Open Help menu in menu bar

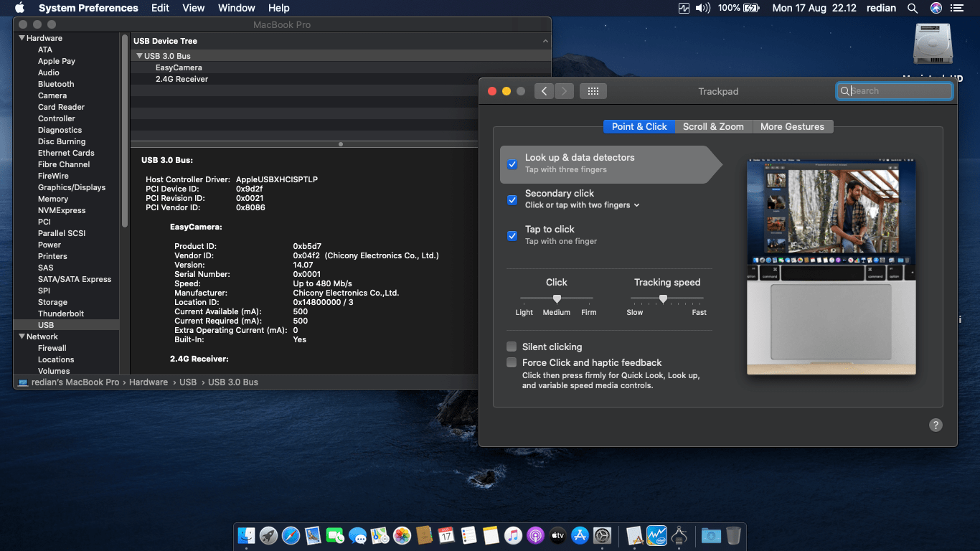click(278, 8)
